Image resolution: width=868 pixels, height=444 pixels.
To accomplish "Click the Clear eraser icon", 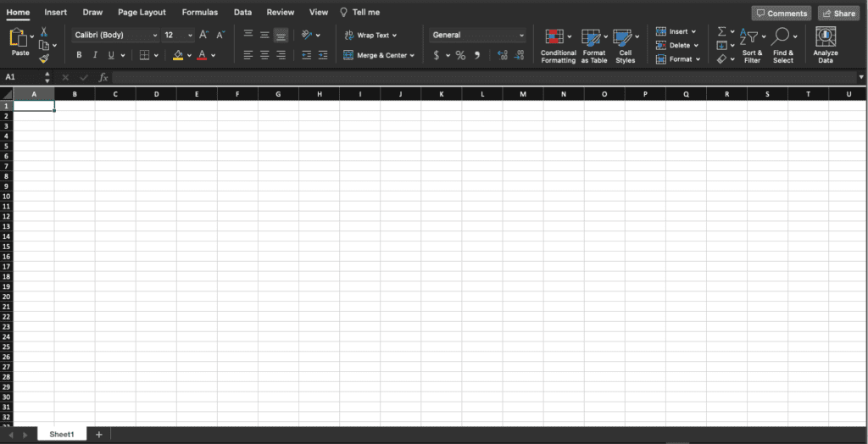I will (x=722, y=58).
